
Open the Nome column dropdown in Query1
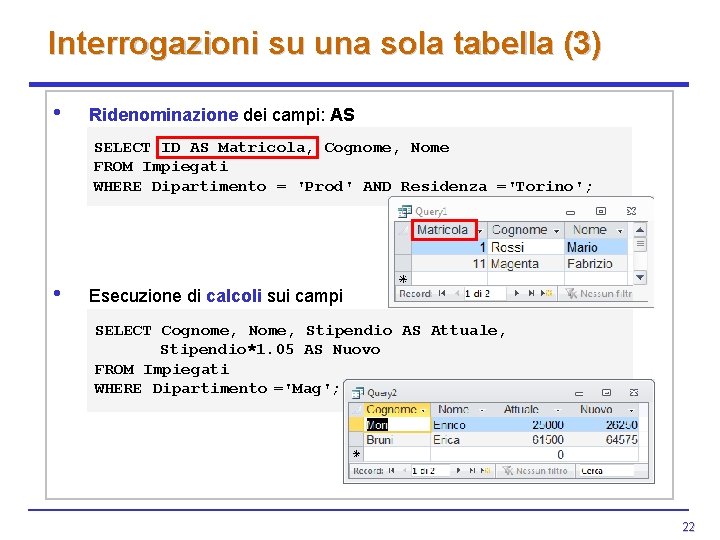[x=620, y=231]
